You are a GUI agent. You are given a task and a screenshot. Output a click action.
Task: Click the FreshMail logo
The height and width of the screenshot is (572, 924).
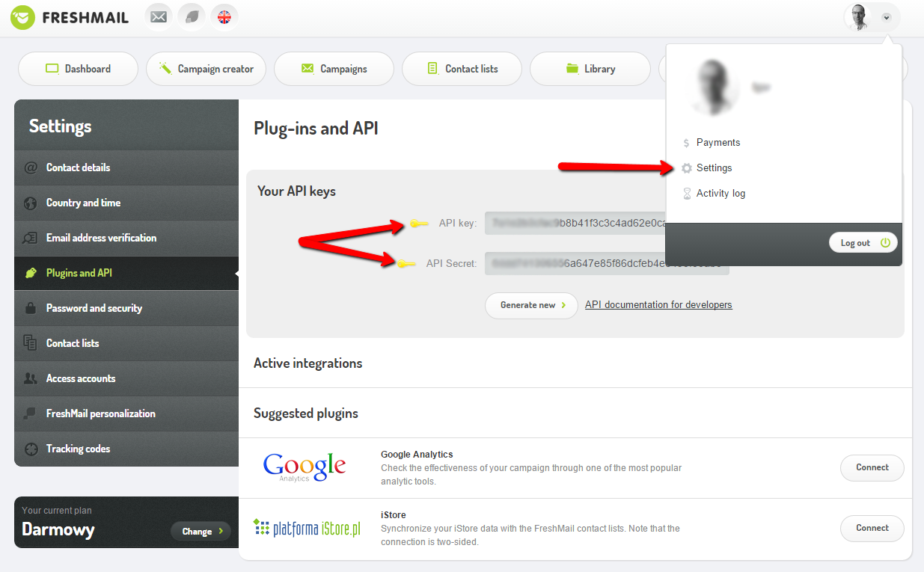point(70,16)
